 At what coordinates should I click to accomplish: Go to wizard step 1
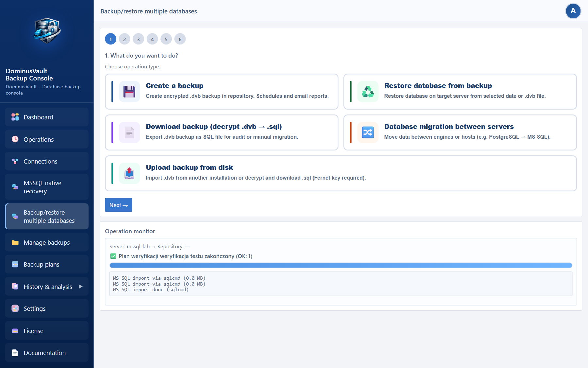point(110,39)
